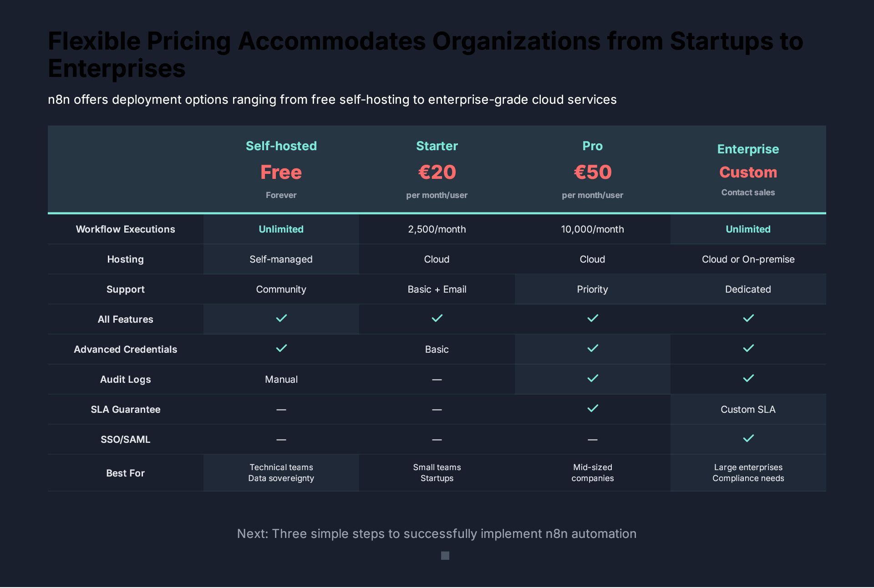Click the SLA Guarantee checkmark for Pro
Image resolution: width=874 pixels, height=588 pixels.
[593, 408]
